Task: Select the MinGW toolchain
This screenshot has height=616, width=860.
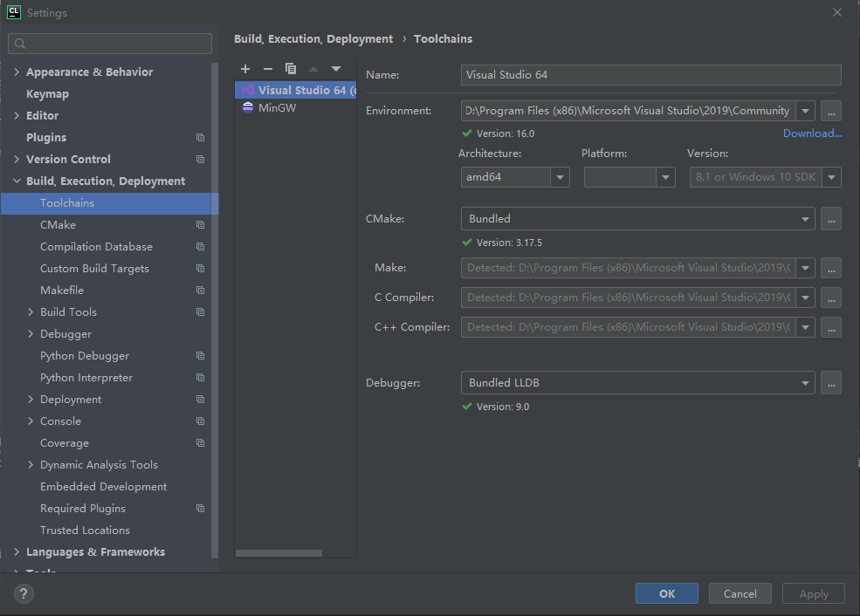Action: pos(296,108)
